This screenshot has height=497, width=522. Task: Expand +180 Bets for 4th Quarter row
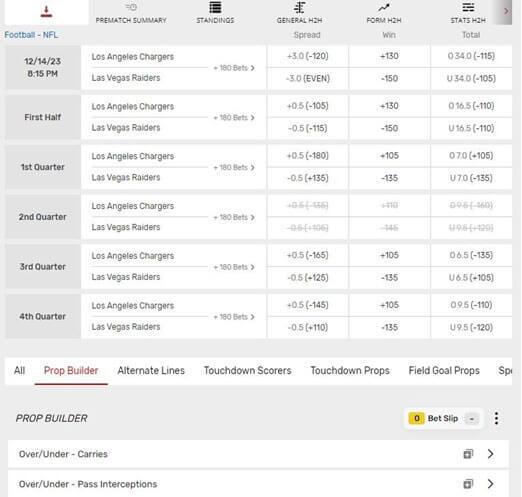click(x=234, y=317)
